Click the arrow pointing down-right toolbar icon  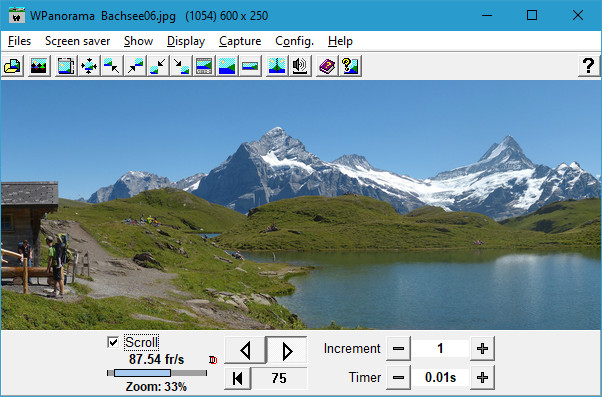point(181,66)
